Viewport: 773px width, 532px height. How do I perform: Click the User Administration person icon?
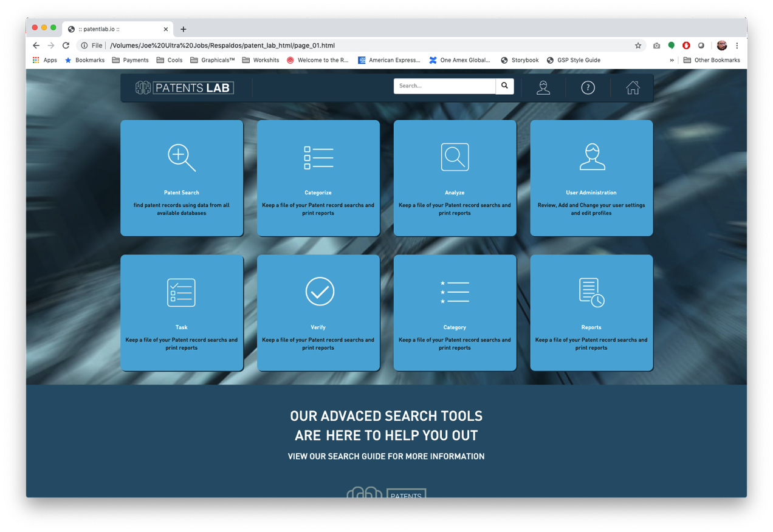pos(592,157)
